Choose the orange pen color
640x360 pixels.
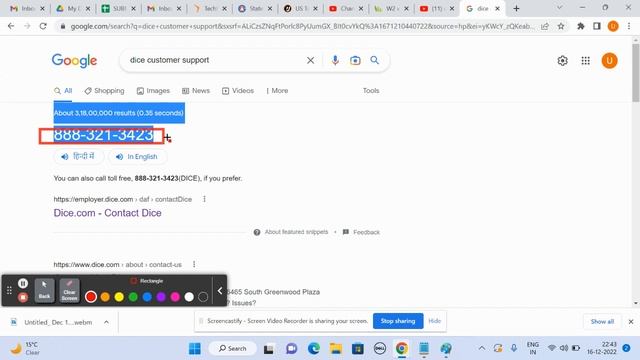click(x=105, y=297)
